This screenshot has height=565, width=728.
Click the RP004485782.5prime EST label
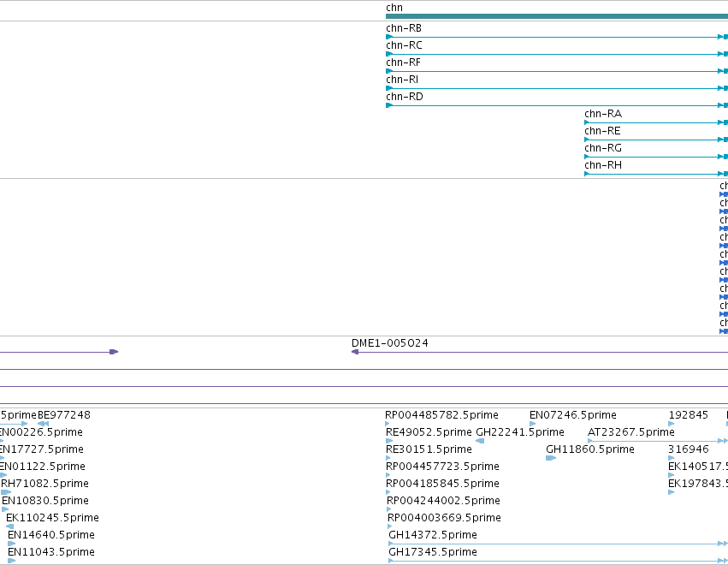(441, 415)
